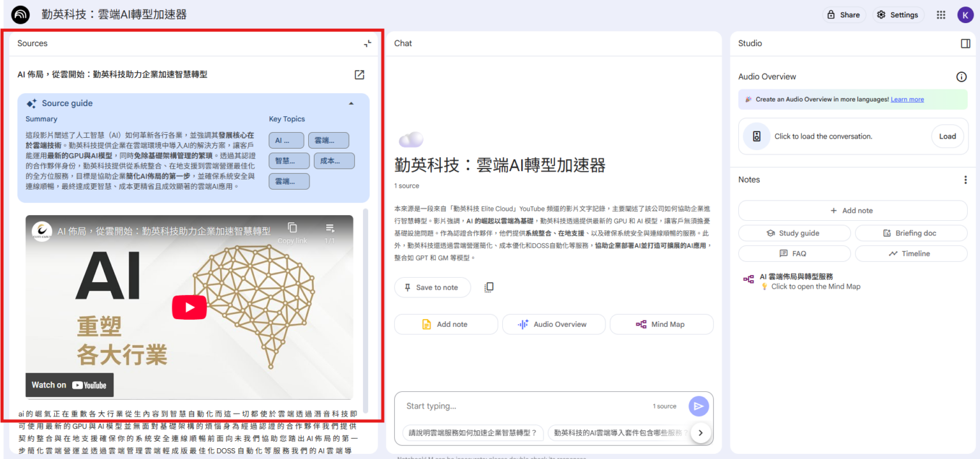Select suggestion '請說明雲端服務如何加速企業智慧轉型？'
The image size is (980, 459).
pos(473,432)
